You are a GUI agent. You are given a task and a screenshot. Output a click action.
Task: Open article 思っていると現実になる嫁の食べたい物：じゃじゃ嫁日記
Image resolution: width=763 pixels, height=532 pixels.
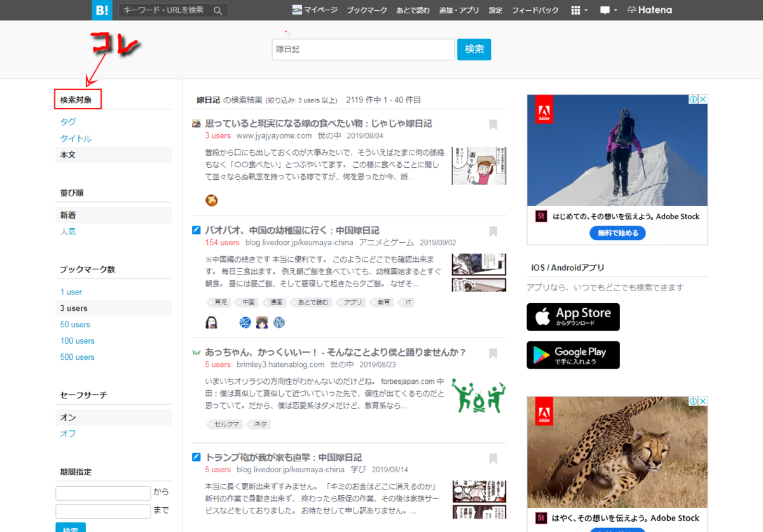point(318,123)
